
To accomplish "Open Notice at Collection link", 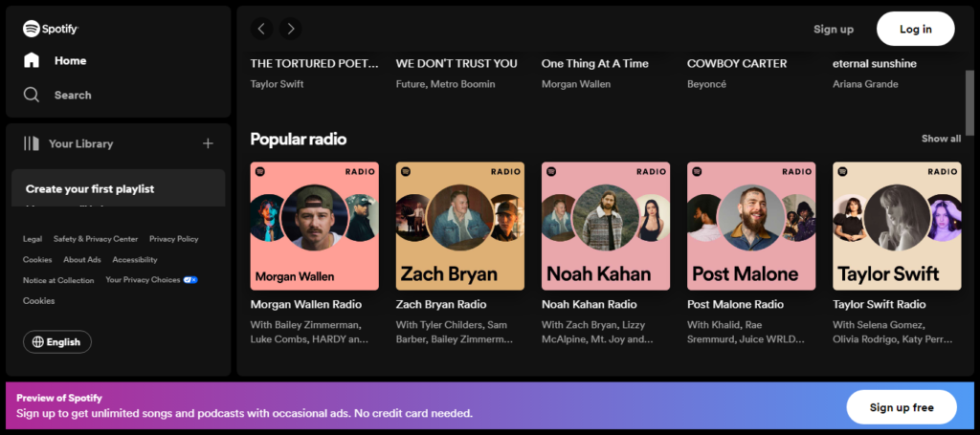I will pyautogui.click(x=58, y=280).
